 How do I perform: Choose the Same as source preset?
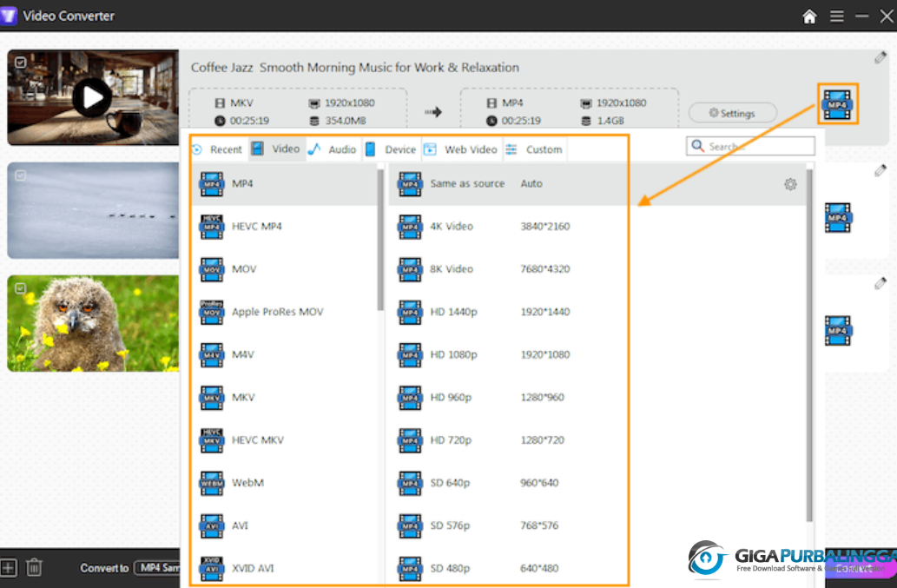point(597,183)
